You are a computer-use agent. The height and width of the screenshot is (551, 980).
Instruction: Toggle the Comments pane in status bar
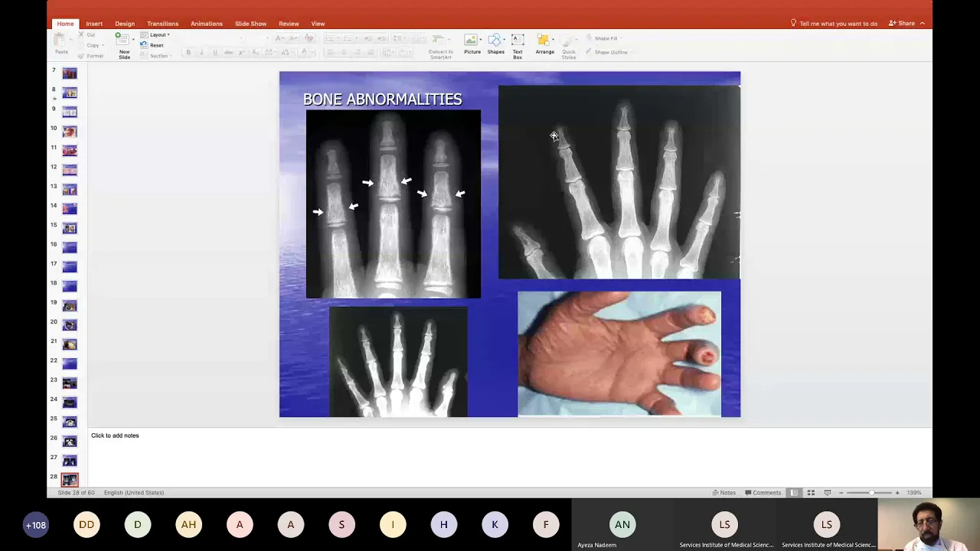[x=763, y=493]
